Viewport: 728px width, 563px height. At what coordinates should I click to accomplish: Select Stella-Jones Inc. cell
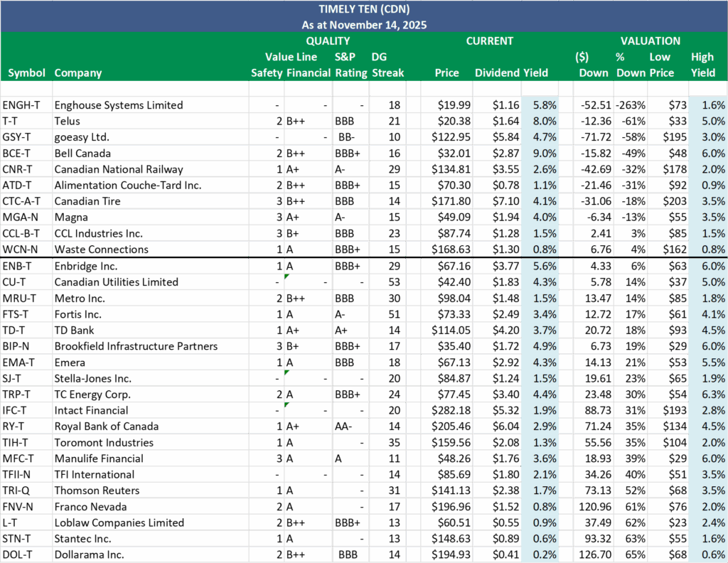[151, 378]
